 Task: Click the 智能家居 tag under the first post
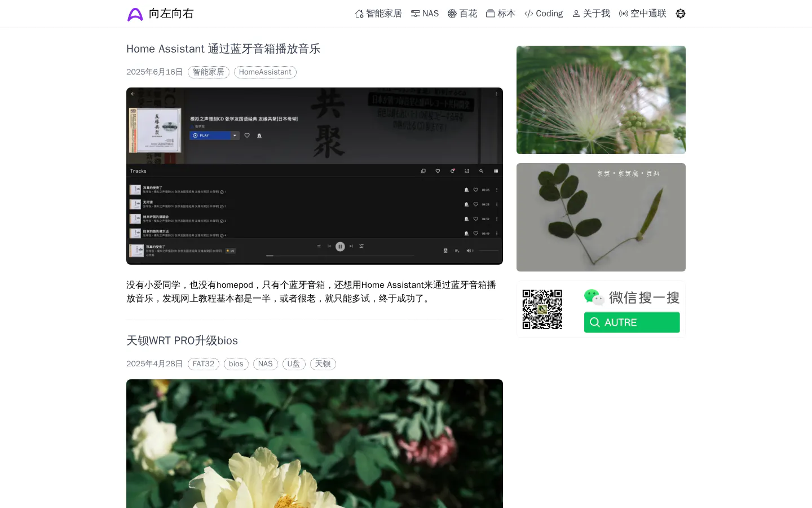coord(209,72)
